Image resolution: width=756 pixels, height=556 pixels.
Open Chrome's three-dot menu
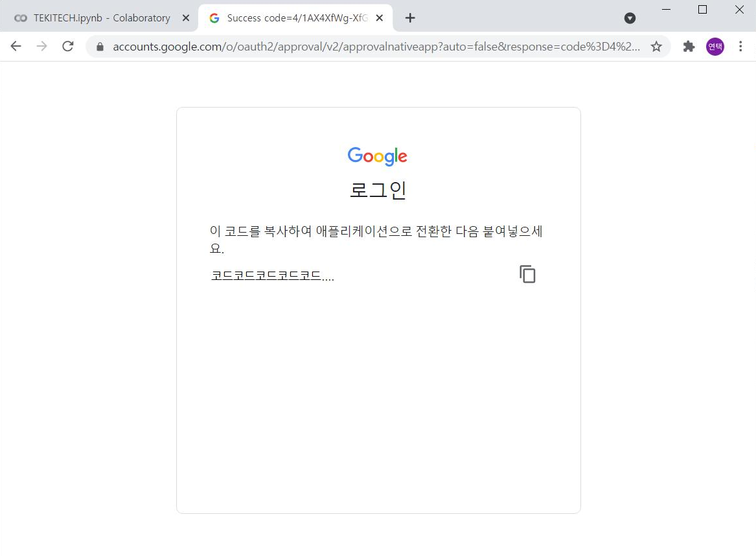coord(740,47)
